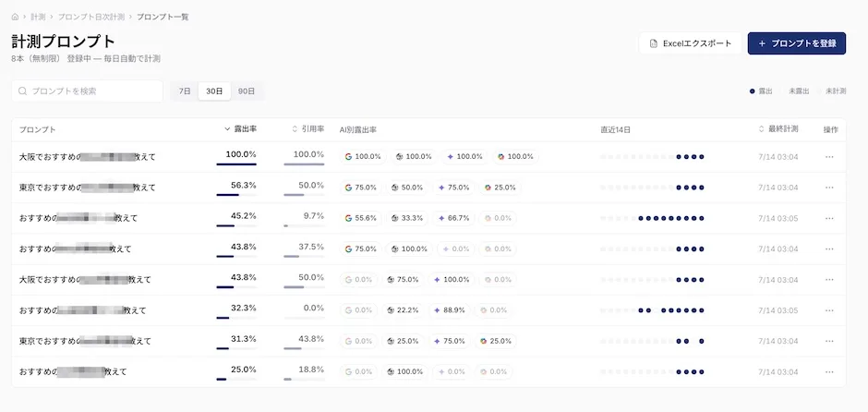Select the 30日 period toggle
Screen dimensions: 868x412
click(x=214, y=91)
